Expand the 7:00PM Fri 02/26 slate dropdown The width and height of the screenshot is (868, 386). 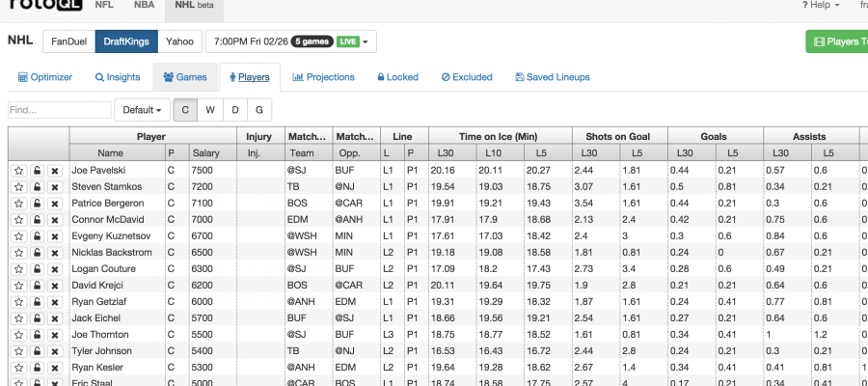click(x=290, y=41)
